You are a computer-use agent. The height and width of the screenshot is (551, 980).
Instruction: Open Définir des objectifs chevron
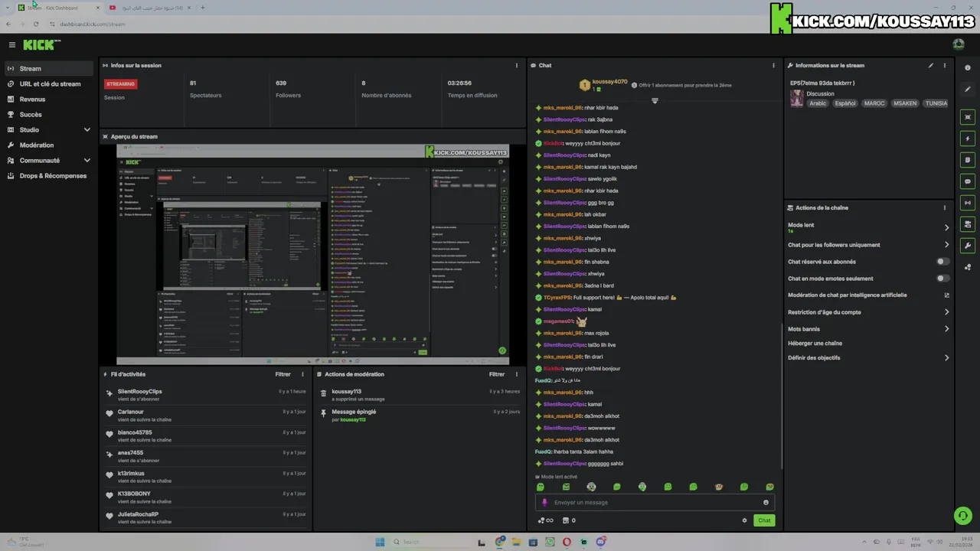pyautogui.click(x=946, y=358)
